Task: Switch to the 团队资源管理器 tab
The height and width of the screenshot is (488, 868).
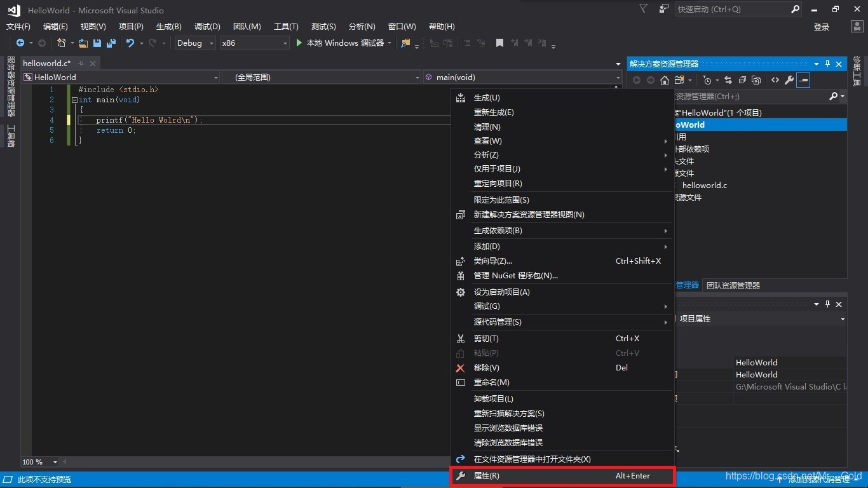Action: [x=733, y=286]
